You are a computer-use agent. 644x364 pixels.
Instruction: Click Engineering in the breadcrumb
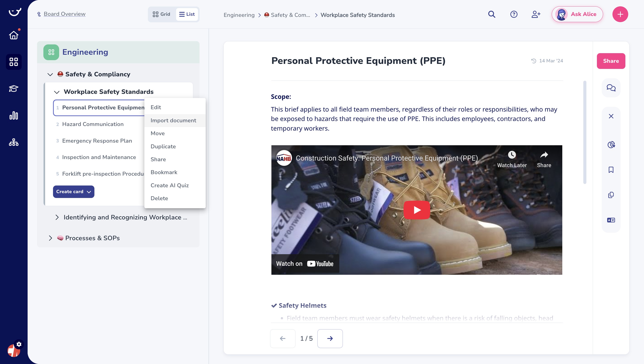click(239, 15)
